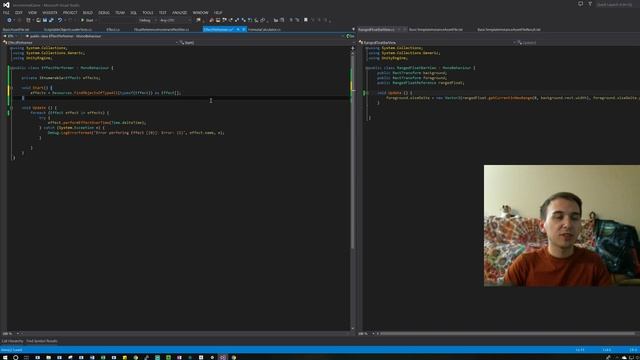Click the Save toolbar icon

tap(45, 20)
